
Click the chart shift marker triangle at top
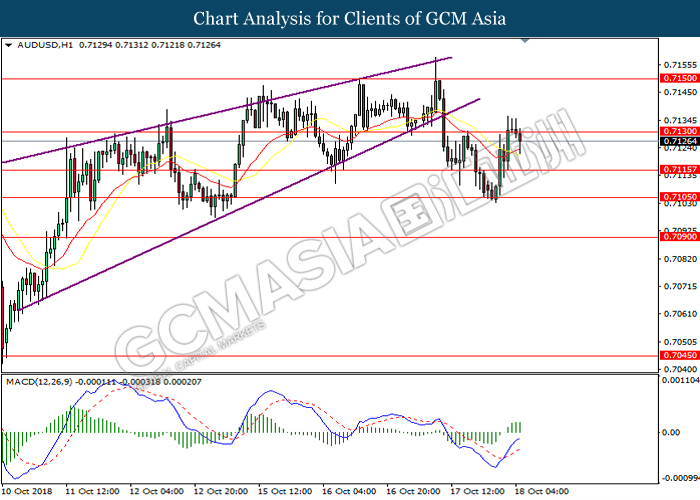pos(525,41)
